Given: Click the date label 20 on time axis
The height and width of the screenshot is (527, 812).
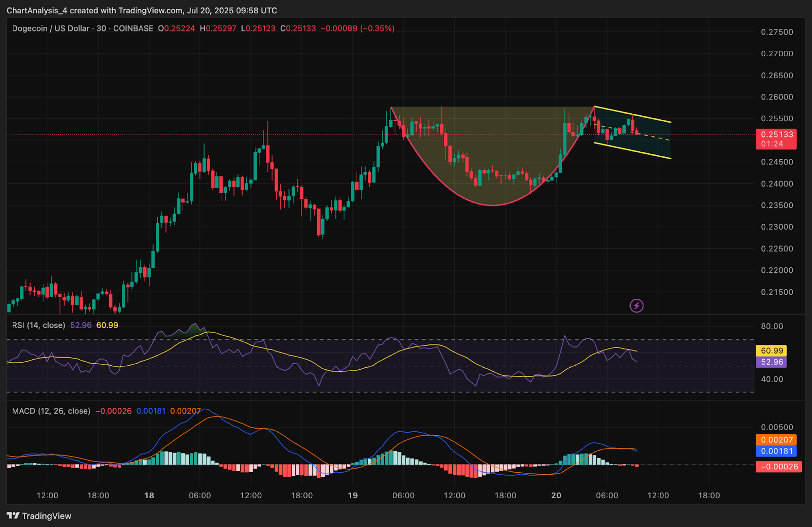Looking at the screenshot, I should click(556, 495).
